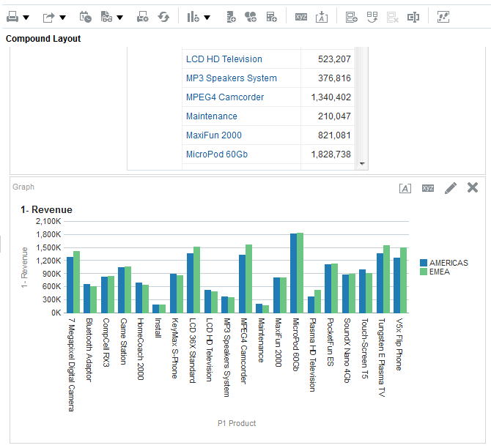The image size is (491, 448).
Task: Click the rightmost toolbar icon
Action: click(443, 17)
